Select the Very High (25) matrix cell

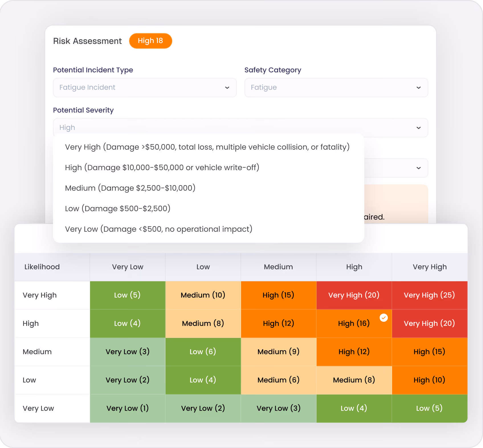tap(429, 295)
